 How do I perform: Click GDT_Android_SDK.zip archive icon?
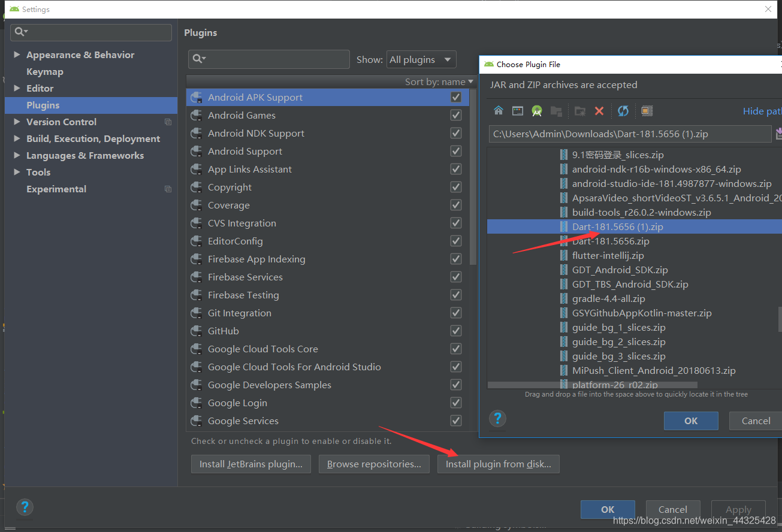click(x=563, y=270)
